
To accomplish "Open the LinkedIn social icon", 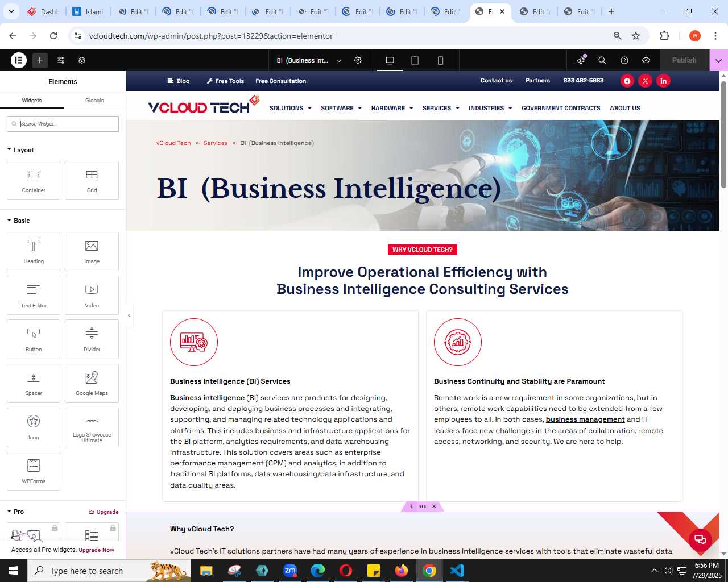I will pos(663,81).
